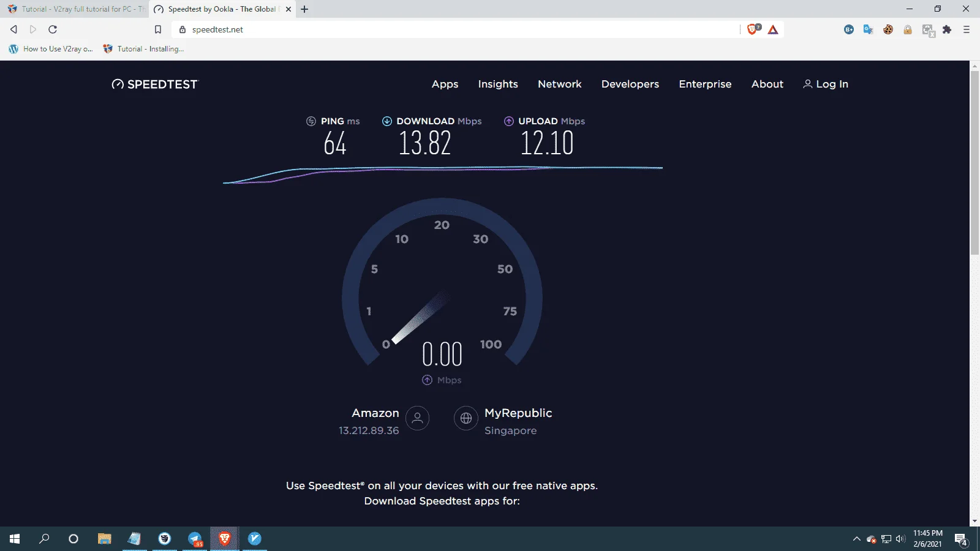
Task: Click the grey extension icon with X badge
Action: pyautogui.click(x=928, y=30)
